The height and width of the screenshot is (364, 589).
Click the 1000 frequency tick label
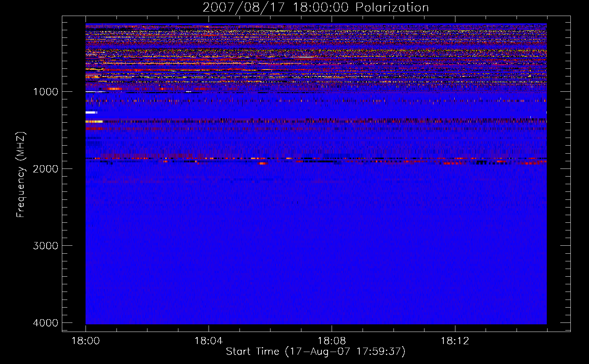click(46, 92)
